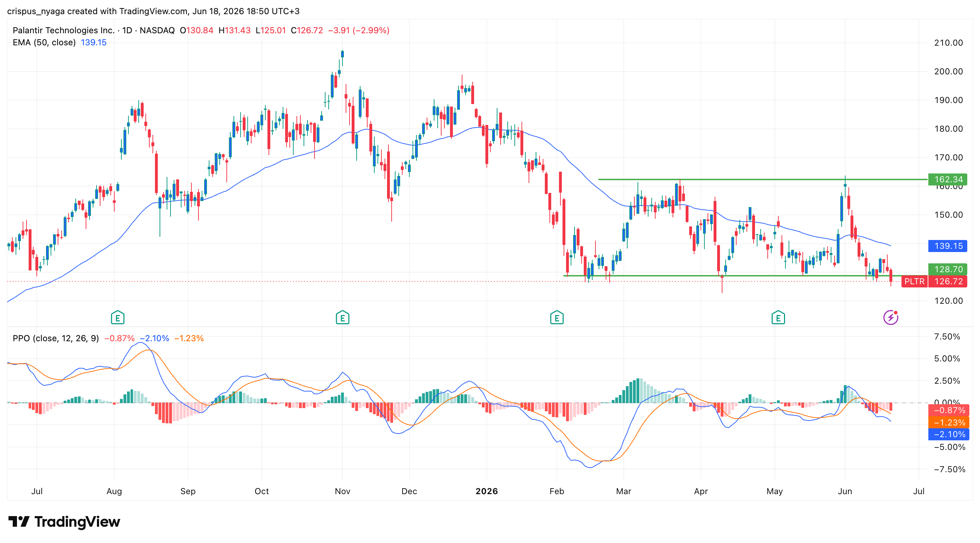Click the 162.34 resistance price label
The image size is (980, 543).
coord(948,179)
